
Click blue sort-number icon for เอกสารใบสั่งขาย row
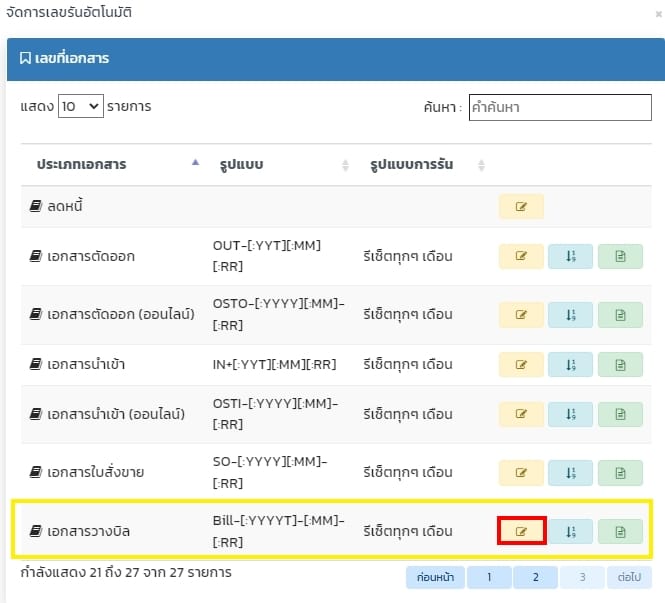pos(570,472)
